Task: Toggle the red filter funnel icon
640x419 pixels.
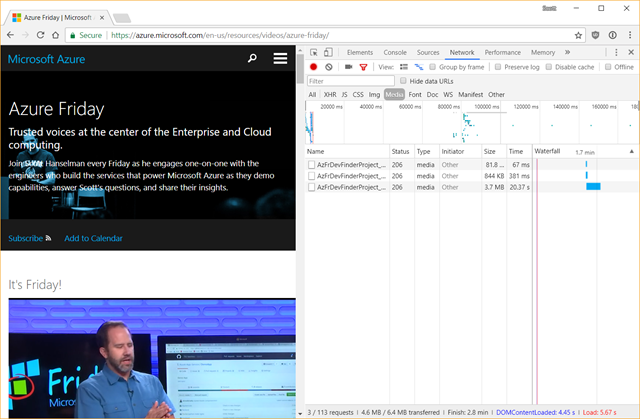Action: pos(363,67)
